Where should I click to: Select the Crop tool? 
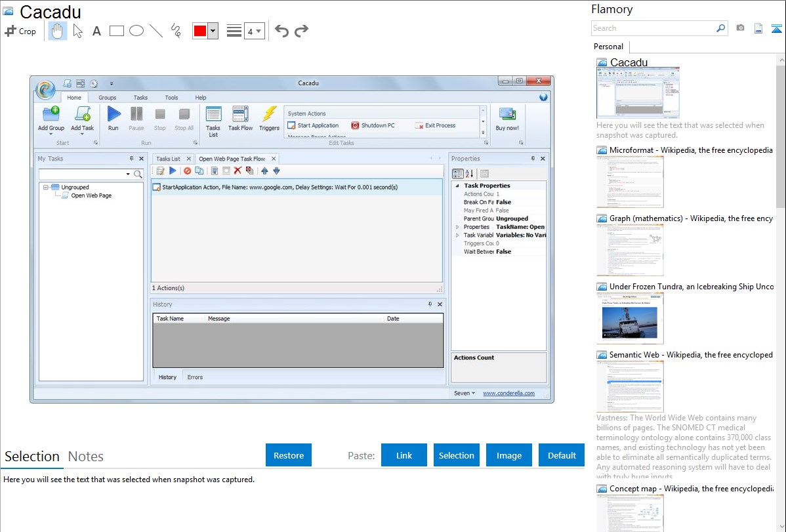pyautogui.click(x=20, y=31)
